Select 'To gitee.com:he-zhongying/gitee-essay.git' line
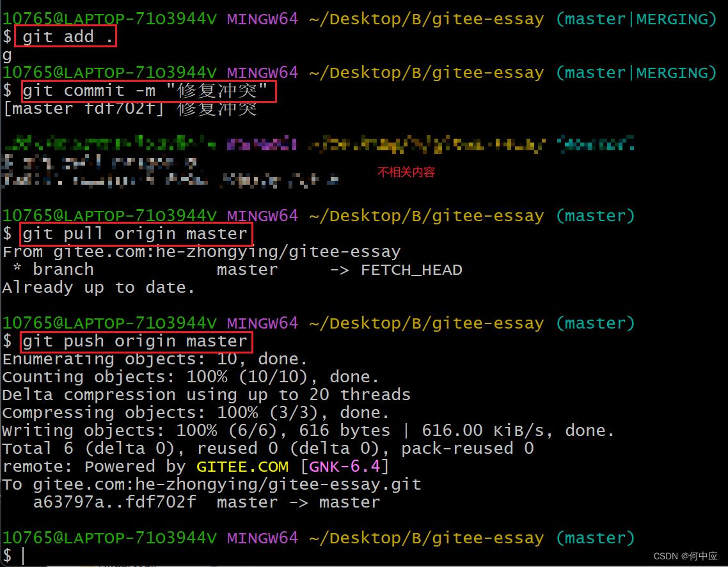 212,485
